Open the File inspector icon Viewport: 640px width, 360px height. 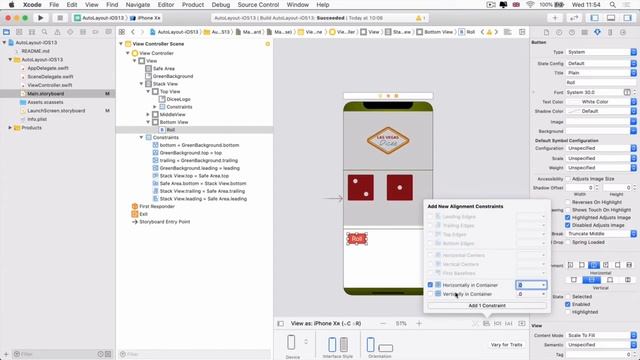[546, 32]
